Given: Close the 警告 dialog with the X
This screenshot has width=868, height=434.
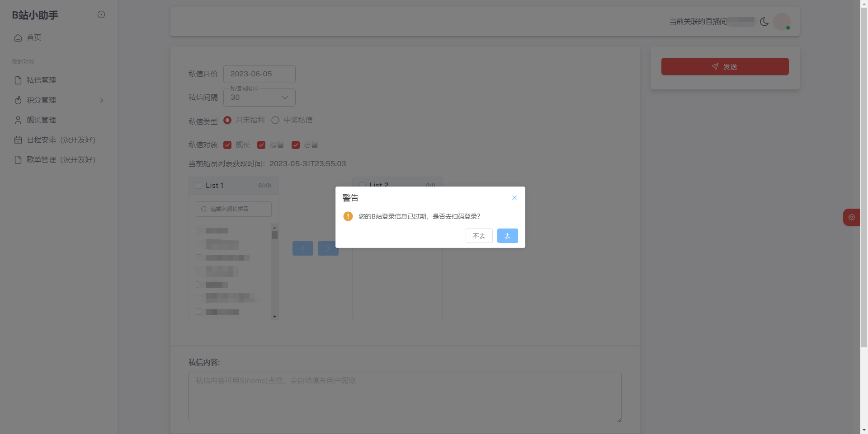Looking at the screenshot, I should 514,198.
